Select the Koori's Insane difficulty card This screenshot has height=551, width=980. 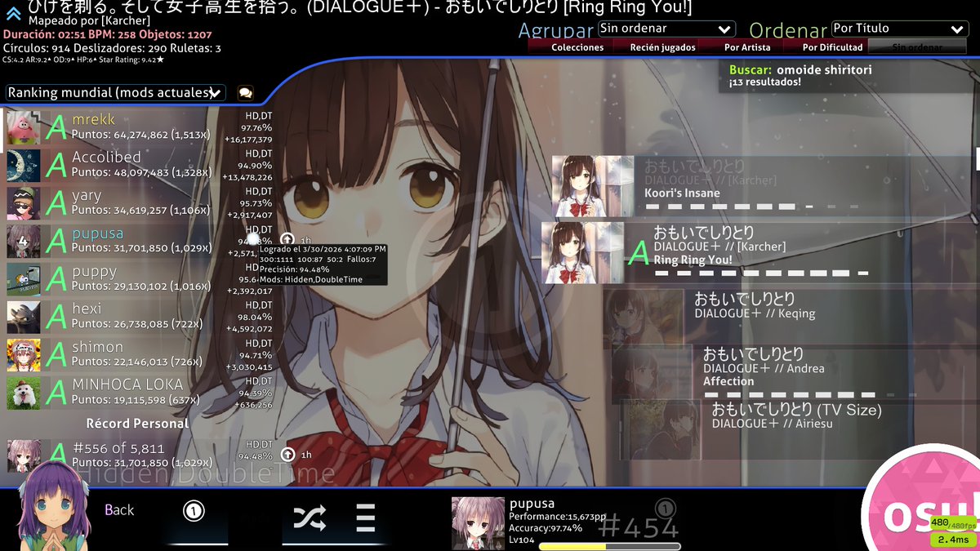pyautogui.click(x=764, y=186)
